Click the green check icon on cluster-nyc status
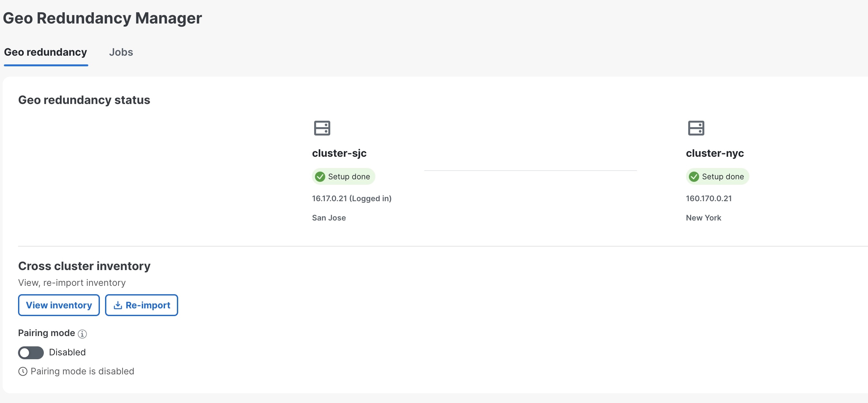 695,176
